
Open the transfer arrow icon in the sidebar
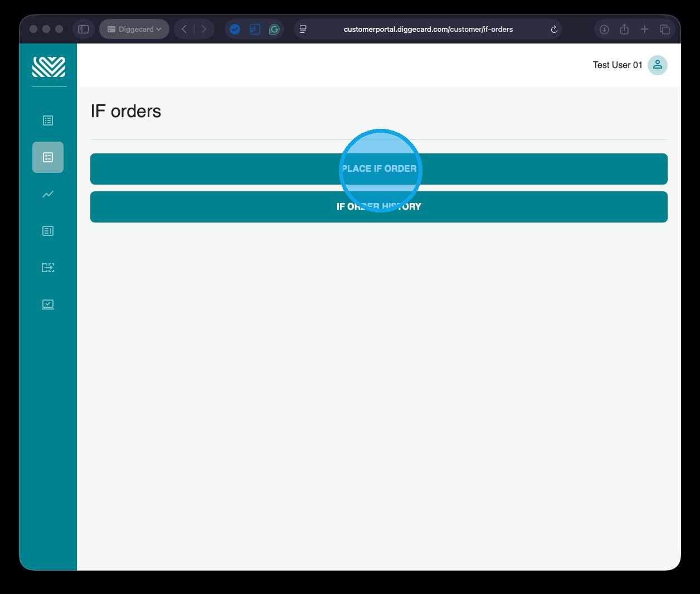tap(48, 268)
